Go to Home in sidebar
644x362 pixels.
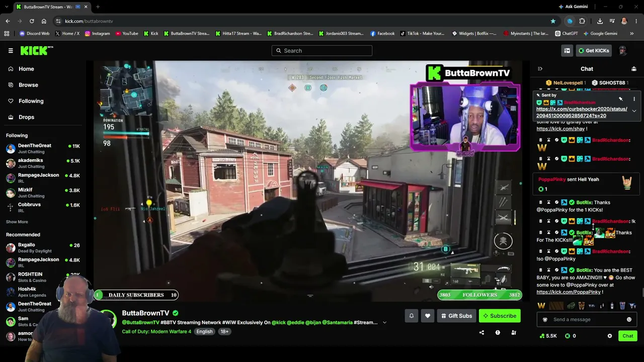point(26,69)
